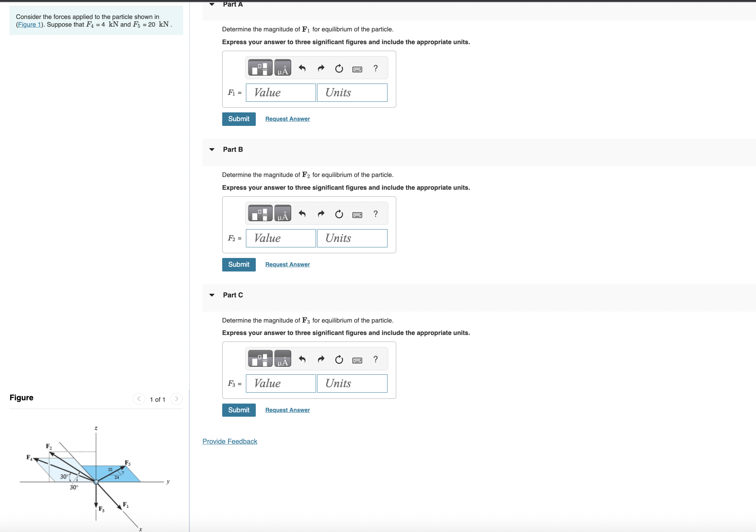Click the F3 Units input field

click(x=352, y=383)
